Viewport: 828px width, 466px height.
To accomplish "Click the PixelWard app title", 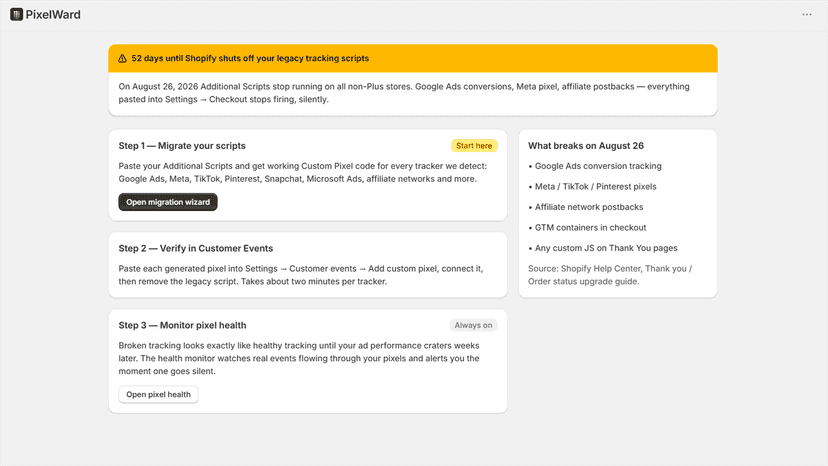I will tap(53, 15).
